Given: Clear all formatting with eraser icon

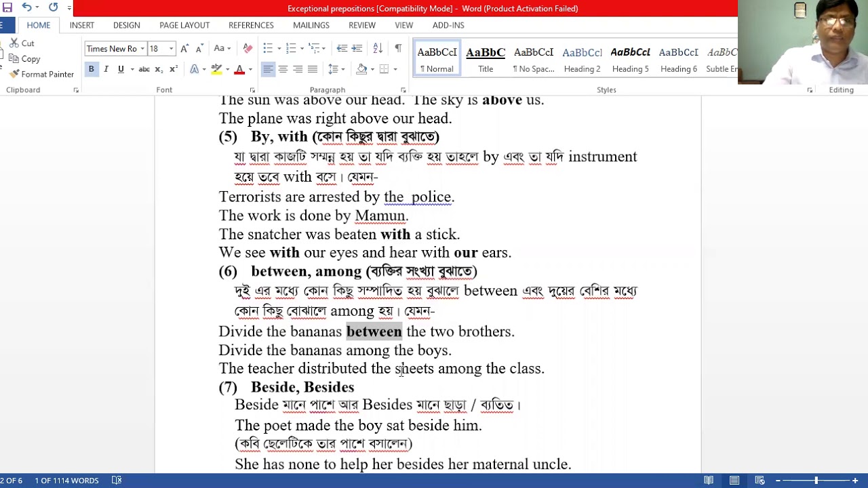Looking at the screenshot, I should [248, 49].
